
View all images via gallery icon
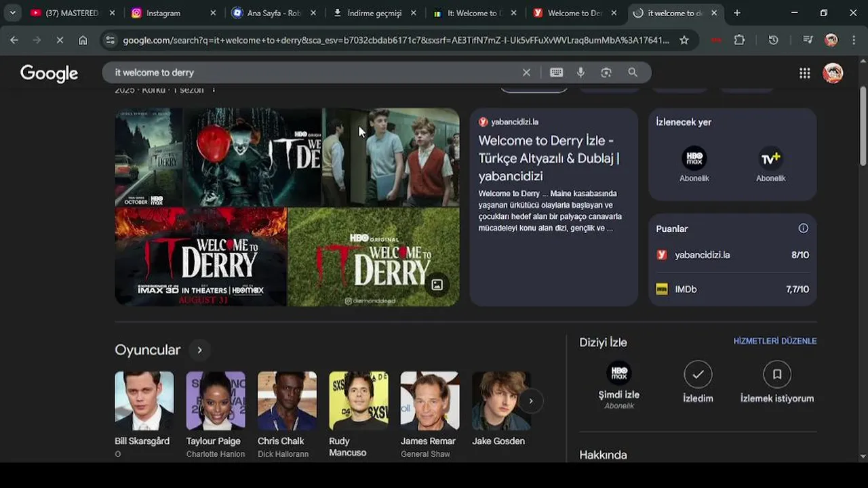437,285
